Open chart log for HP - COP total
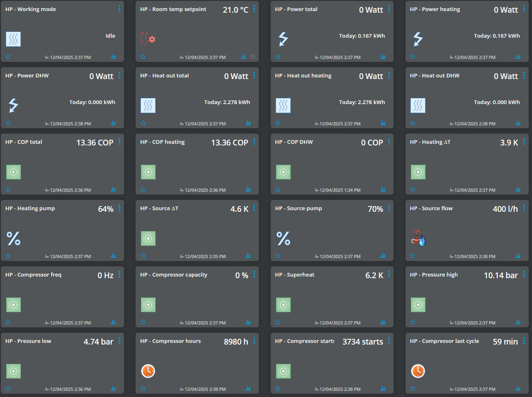 pos(113,190)
